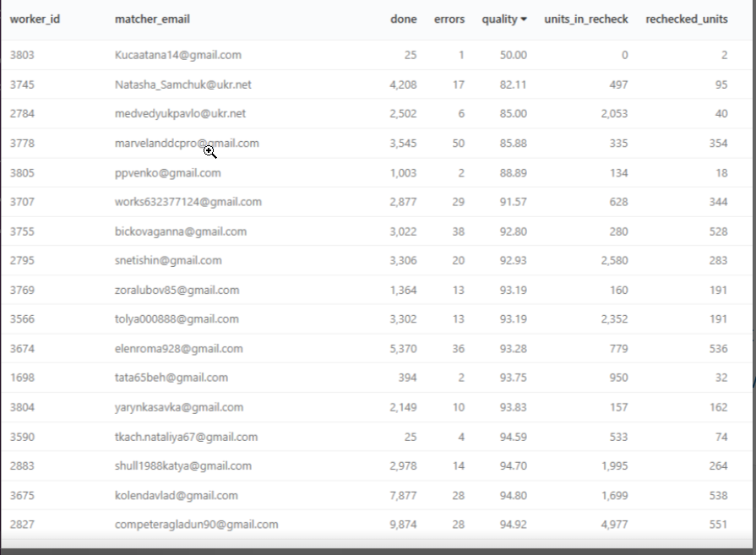Click worker id 3805
Screen dimensions: 756x555
[22, 173]
